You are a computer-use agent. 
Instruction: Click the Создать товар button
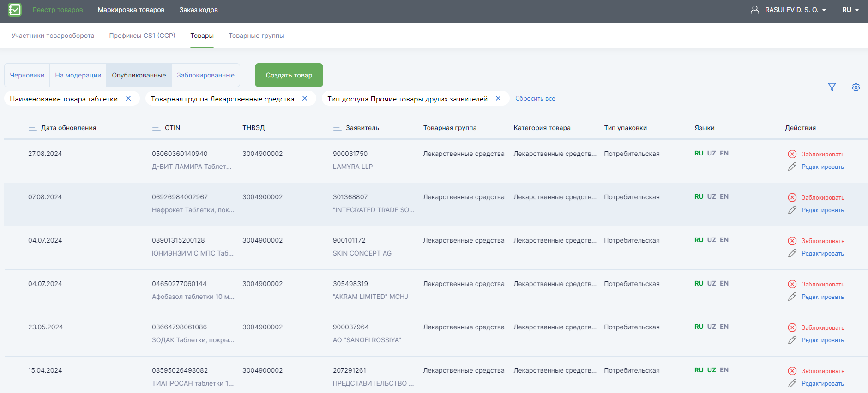[289, 75]
